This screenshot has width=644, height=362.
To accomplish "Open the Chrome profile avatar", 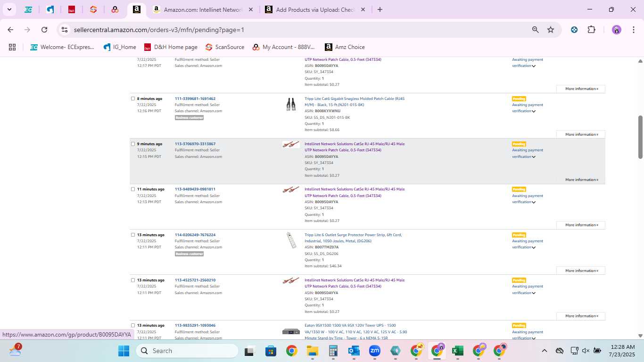I will [x=617, y=30].
